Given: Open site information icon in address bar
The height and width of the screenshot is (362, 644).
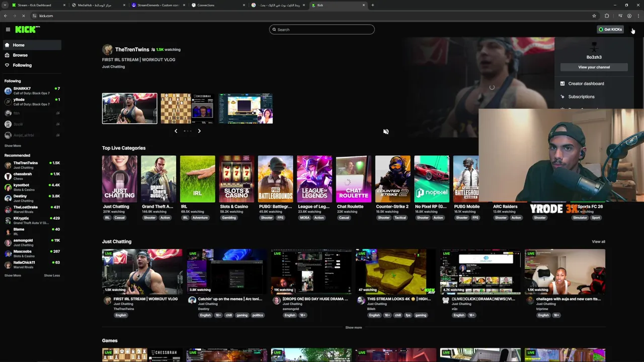Looking at the screenshot, I should pyautogui.click(x=35, y=16).
